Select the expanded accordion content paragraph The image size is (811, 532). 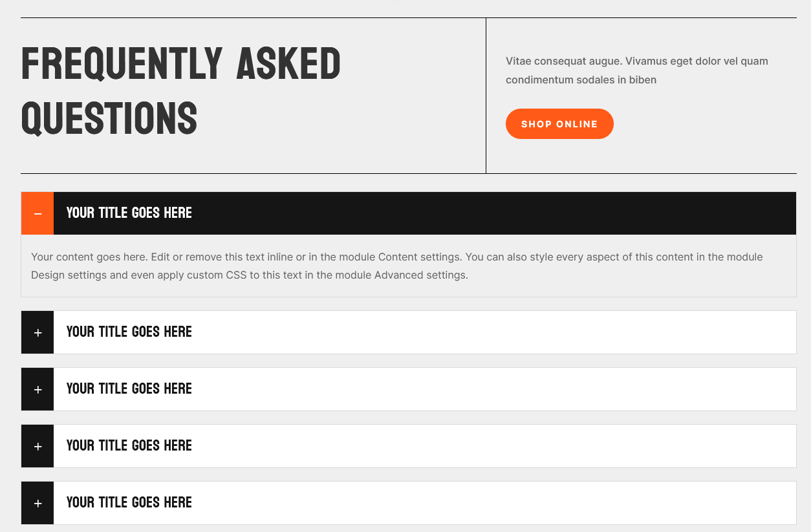(x=397, y=266)
